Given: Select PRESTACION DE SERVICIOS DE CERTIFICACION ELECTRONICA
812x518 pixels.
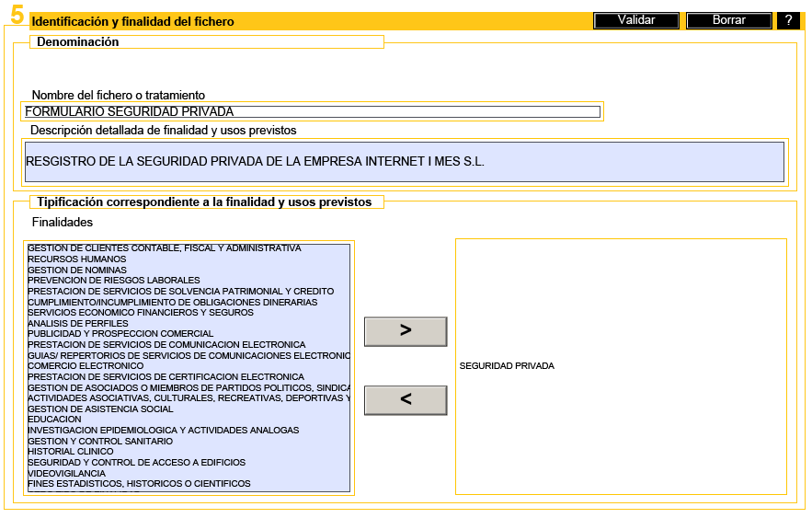Looking at the screenshot, I should pyautogui.click(x=166, y=376).
